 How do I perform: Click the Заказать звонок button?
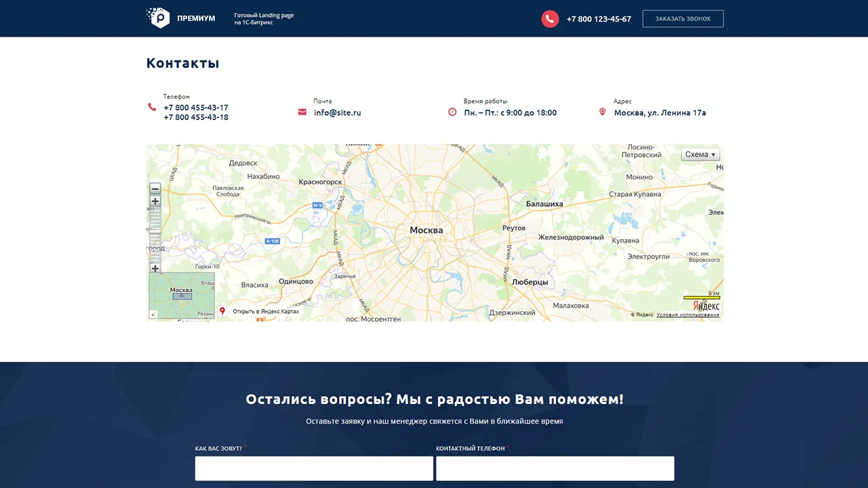(x=683, y=19)
